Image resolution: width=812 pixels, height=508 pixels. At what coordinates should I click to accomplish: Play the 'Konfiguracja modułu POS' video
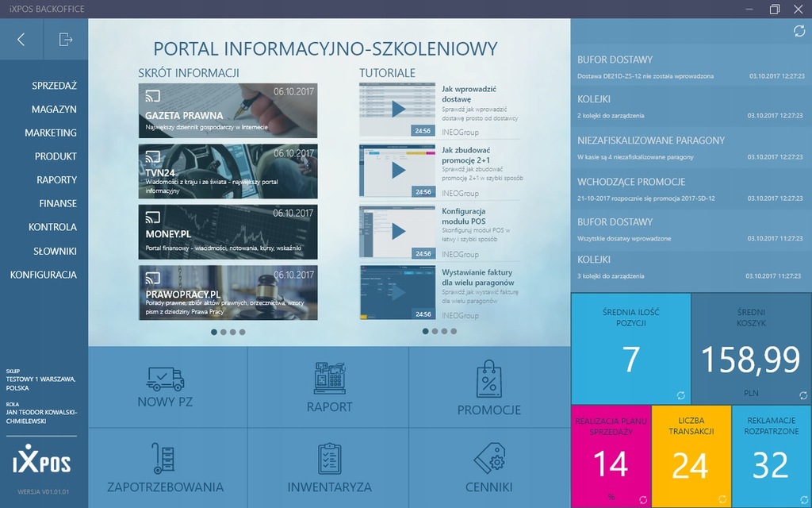click(397, 231)
